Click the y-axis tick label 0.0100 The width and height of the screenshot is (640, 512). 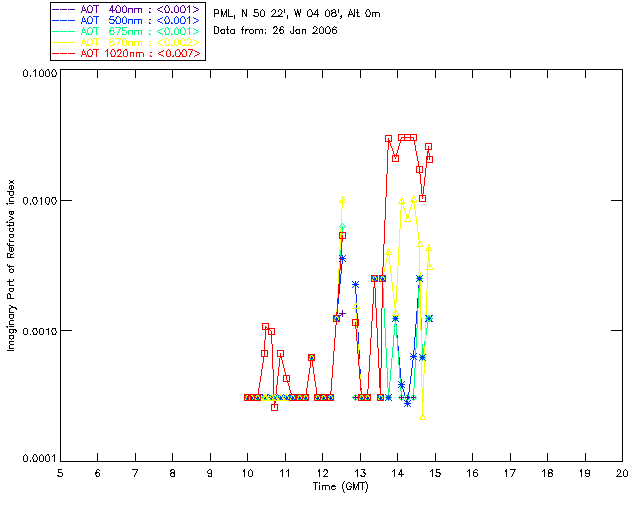click(40, 201)
